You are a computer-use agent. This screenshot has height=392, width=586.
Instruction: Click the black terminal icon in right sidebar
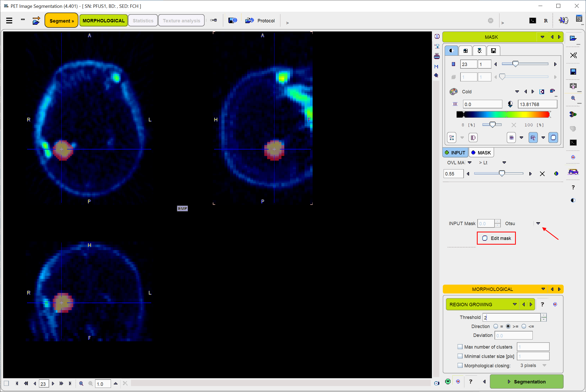[x=573, y=142]
